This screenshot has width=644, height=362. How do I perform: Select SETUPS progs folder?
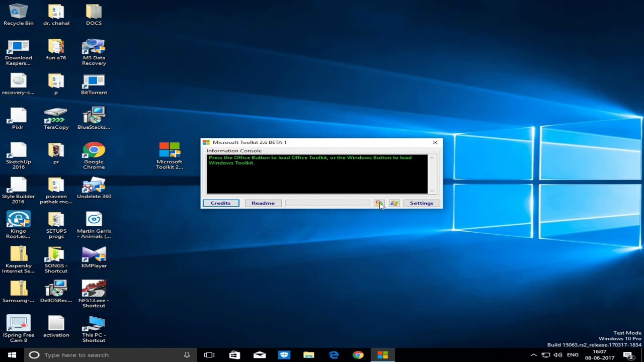[56, 226]
